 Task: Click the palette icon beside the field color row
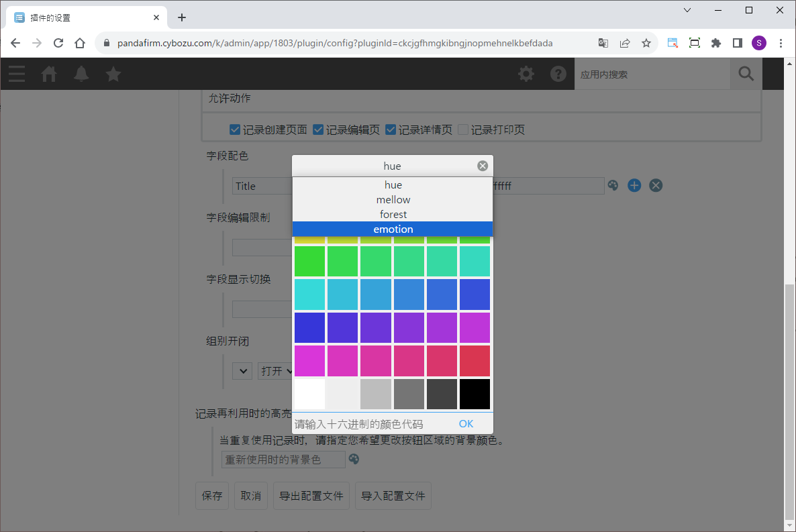[x=613, y=186]
